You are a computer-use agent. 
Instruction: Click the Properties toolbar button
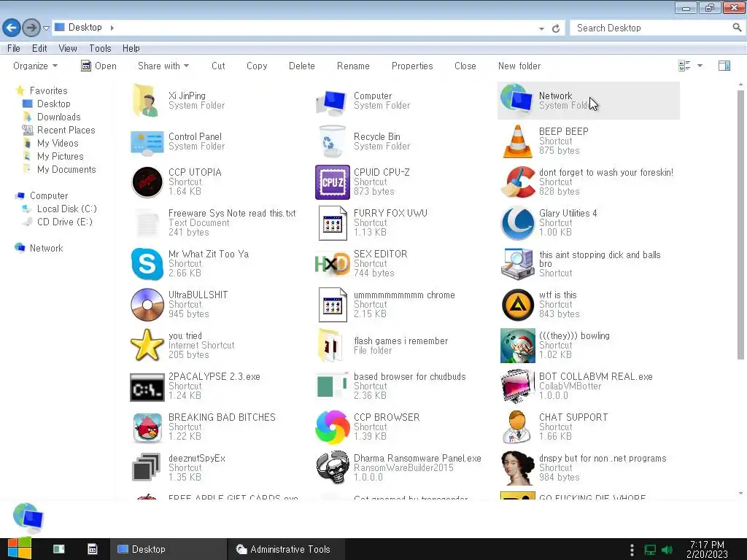point(412,66)
